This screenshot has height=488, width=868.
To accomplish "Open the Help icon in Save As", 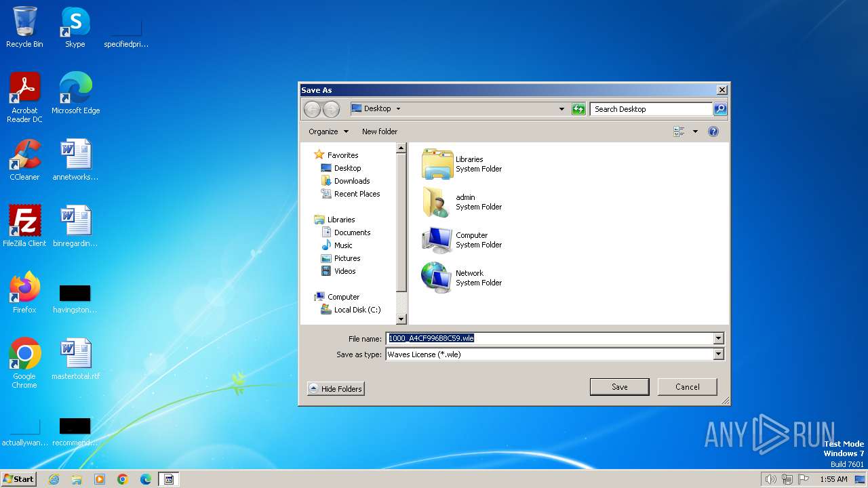I will click(x=713, y=131).
